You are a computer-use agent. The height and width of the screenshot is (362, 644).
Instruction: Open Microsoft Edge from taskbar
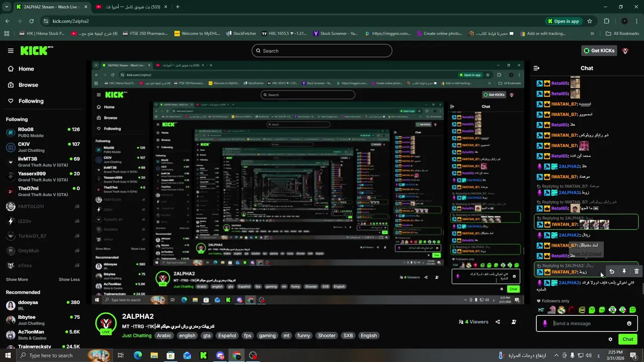coord(138,355)
